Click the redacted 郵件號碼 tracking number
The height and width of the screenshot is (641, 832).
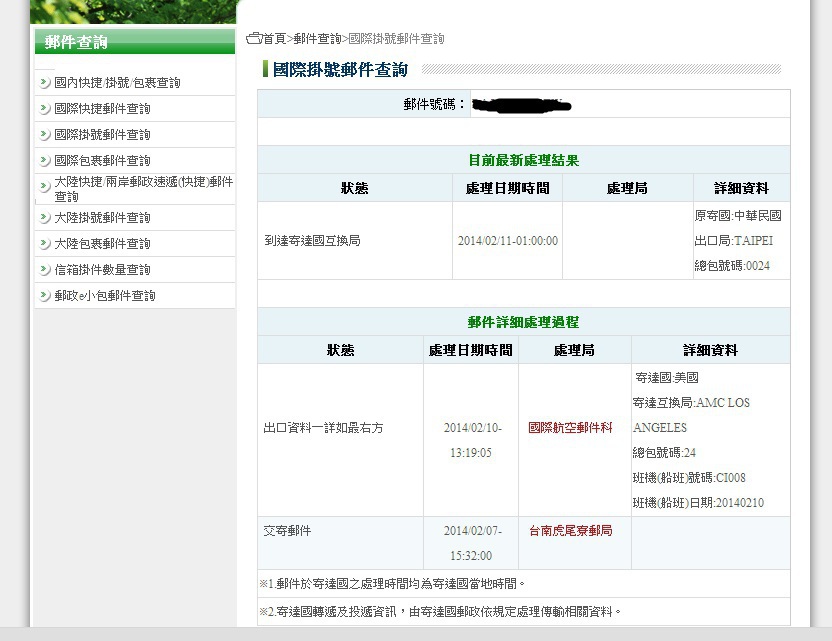click(x=520, y=104)
